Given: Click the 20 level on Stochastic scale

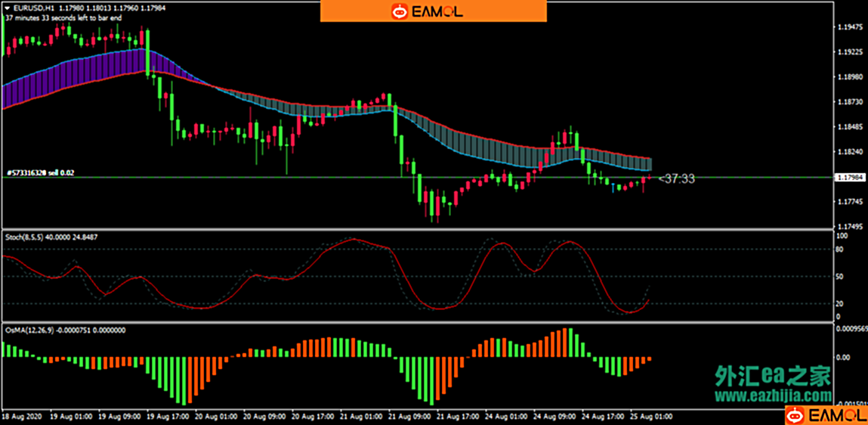Looking at the screenshot, I should tap(840, 304).
